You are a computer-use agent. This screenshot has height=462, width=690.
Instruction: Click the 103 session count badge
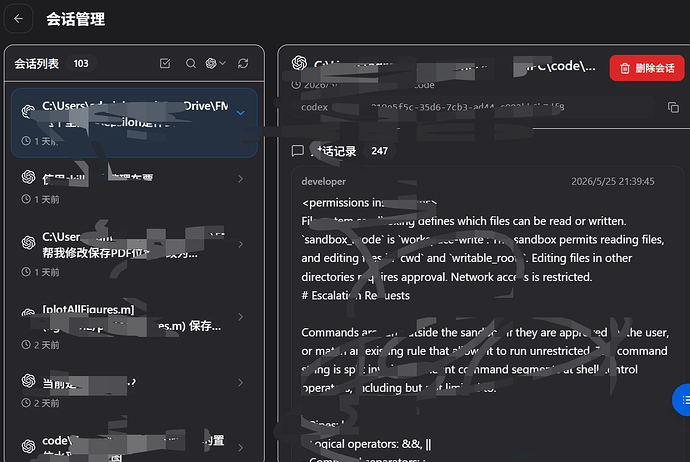click(81, 64)
